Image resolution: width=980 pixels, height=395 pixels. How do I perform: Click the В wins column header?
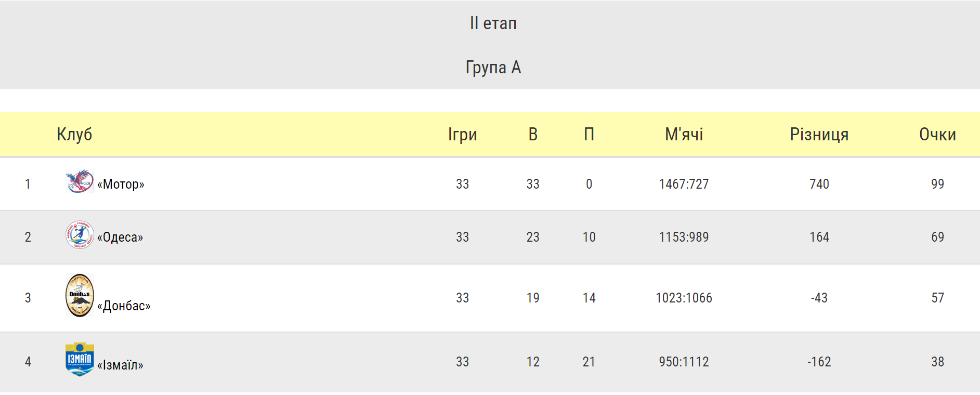click(533, 134)
